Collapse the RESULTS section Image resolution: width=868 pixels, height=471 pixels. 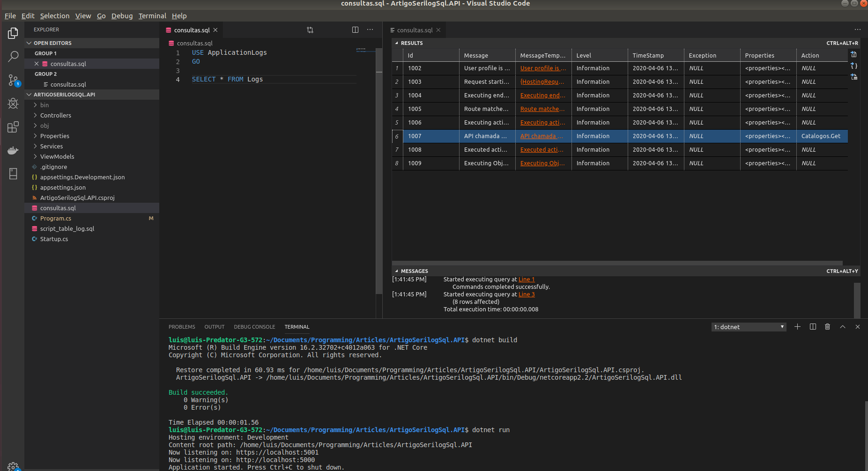pos(397,43)
